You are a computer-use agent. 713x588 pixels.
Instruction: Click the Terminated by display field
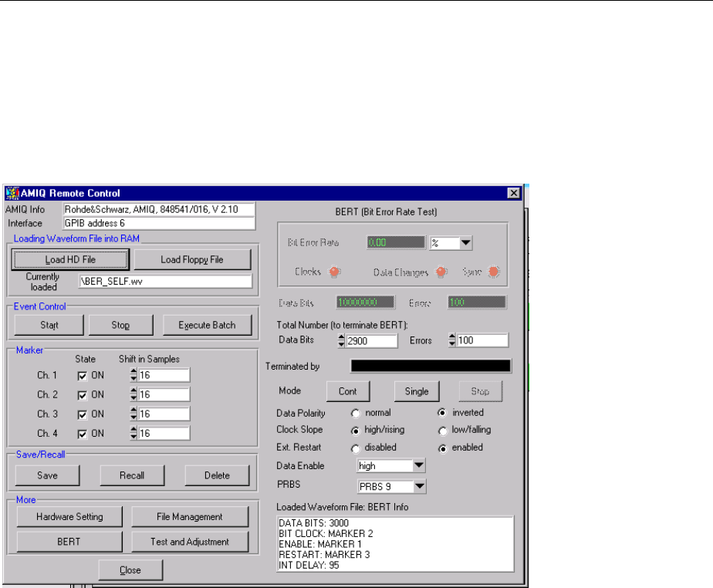tap(431, 366)
